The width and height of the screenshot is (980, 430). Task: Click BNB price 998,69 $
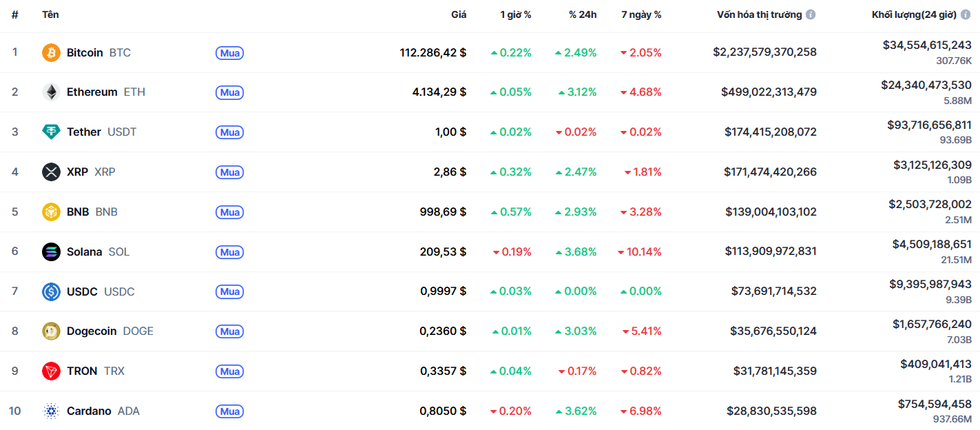444,212
